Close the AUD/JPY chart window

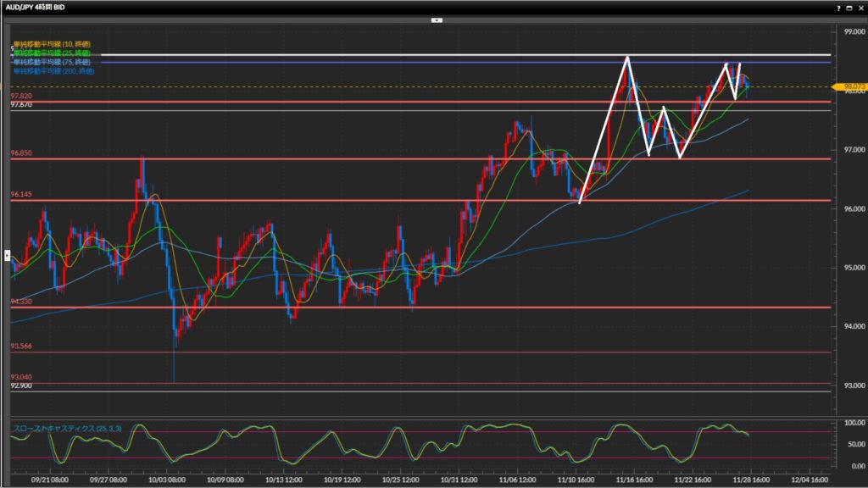[860, 7]
